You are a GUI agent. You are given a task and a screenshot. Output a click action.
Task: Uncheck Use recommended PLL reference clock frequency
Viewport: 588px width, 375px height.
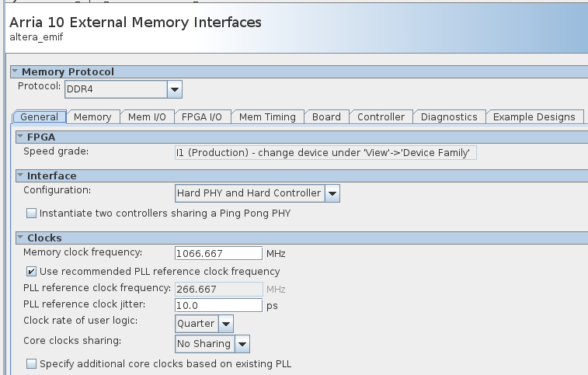32,272
